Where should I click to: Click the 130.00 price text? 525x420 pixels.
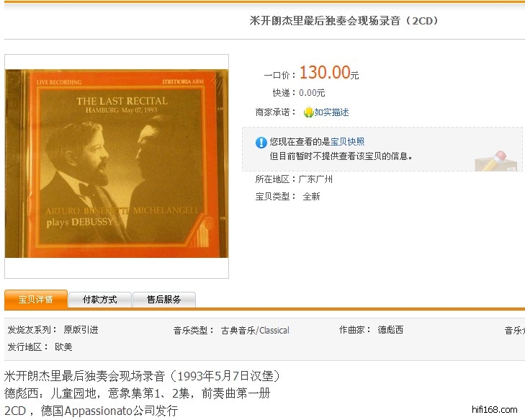(325, 72)
